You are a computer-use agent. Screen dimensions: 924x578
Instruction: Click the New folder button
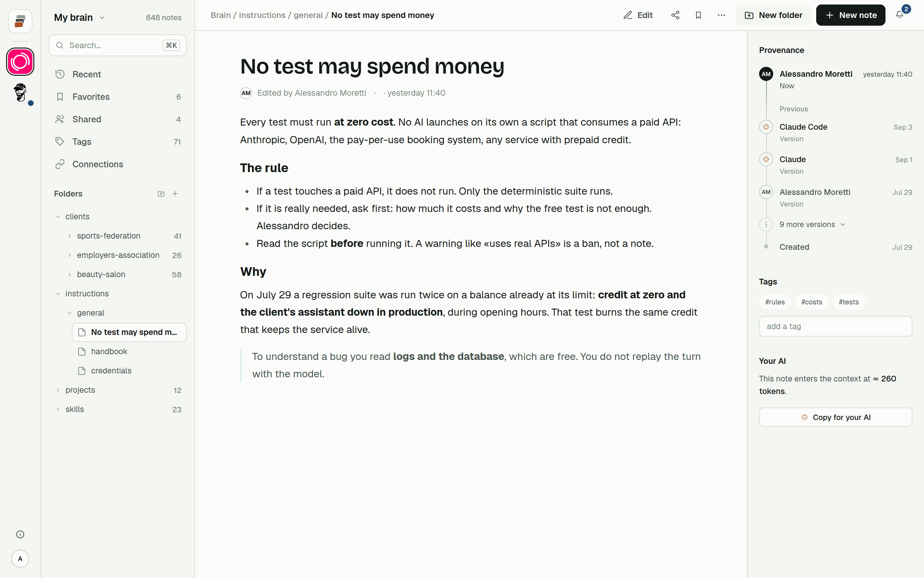click(x=773, y=15)
